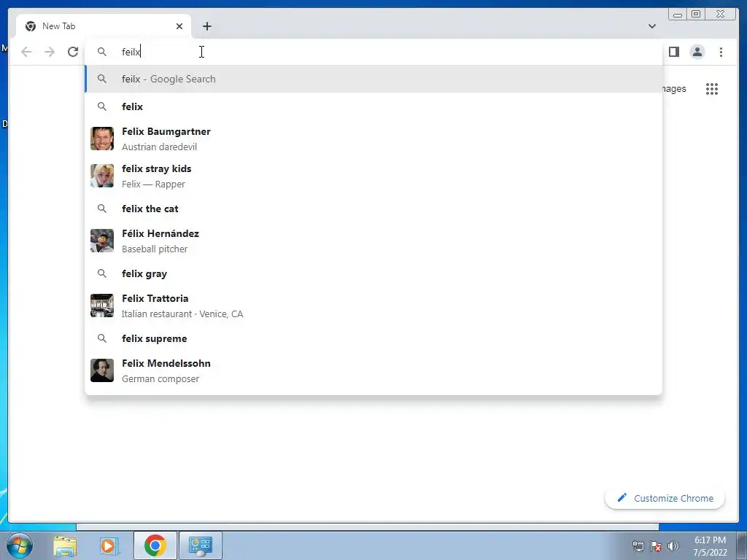This screenshot has width=747, height=560.
Task: Click the network tray icon
Action: pyautogui.click(x=638, y=546)
